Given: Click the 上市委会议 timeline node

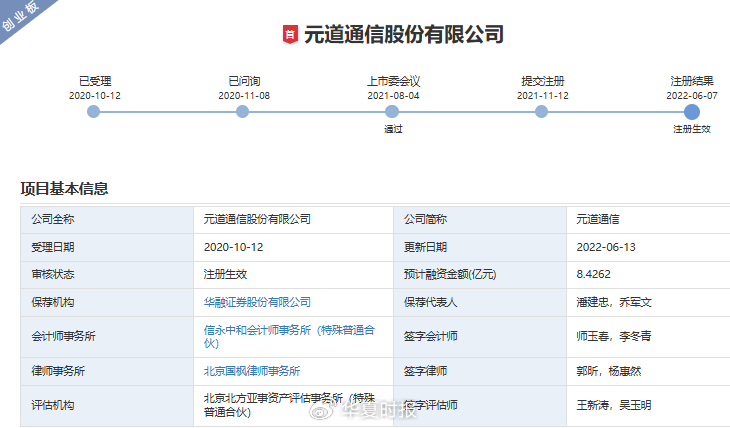Looking at the screenshot, I should (392, 112).
